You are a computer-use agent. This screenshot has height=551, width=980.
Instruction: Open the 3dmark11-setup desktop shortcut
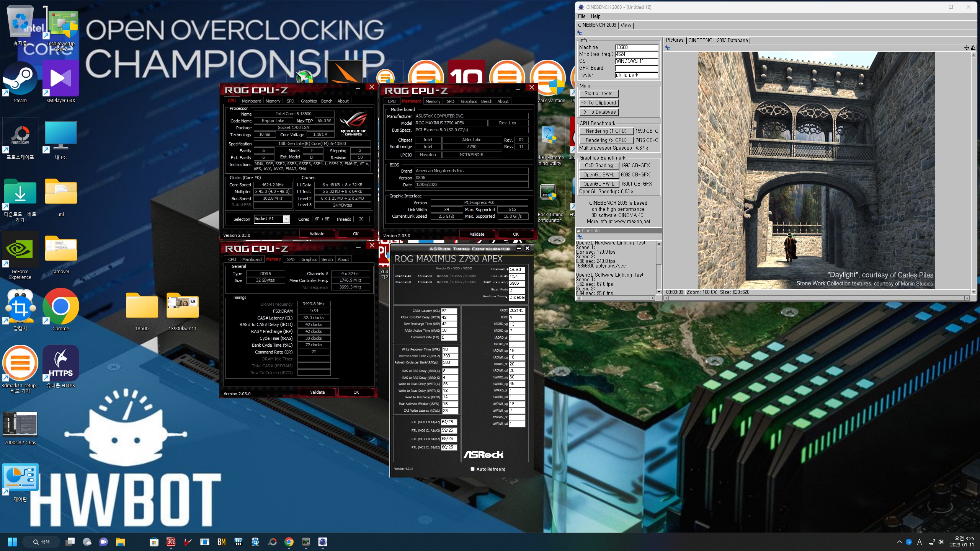click(20, 369)
